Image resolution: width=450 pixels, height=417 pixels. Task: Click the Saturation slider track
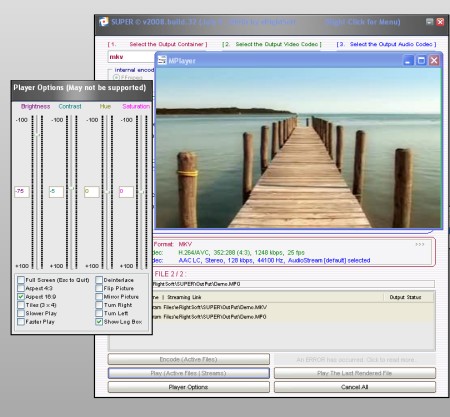[x=142, y=192]
